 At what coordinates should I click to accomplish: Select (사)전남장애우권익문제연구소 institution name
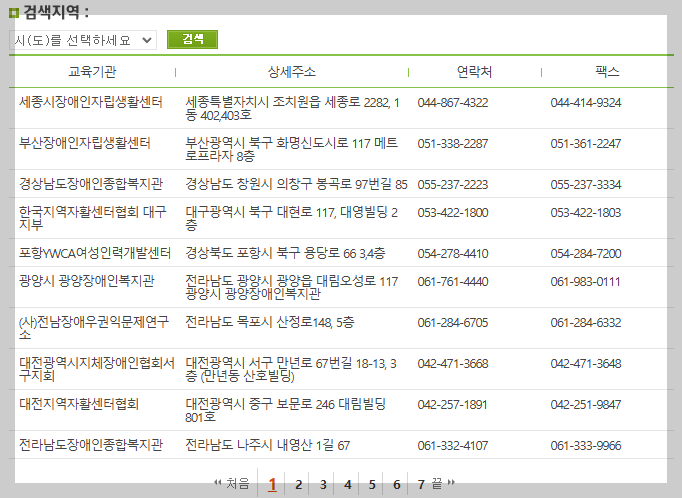[94, 328]
